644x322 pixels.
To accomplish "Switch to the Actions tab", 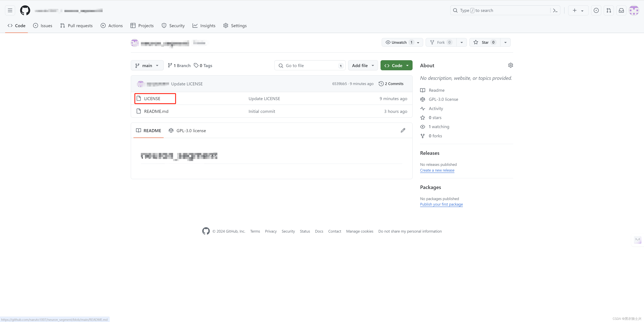I will [112, 26].
